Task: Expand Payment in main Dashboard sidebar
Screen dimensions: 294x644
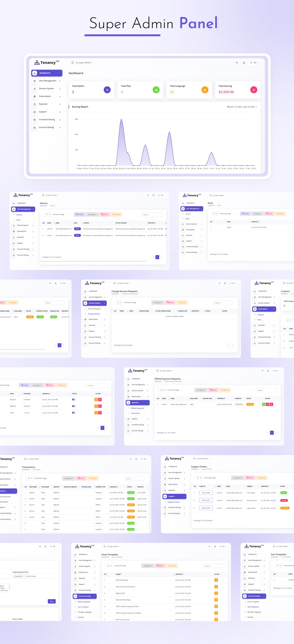Action: (47, 104)
